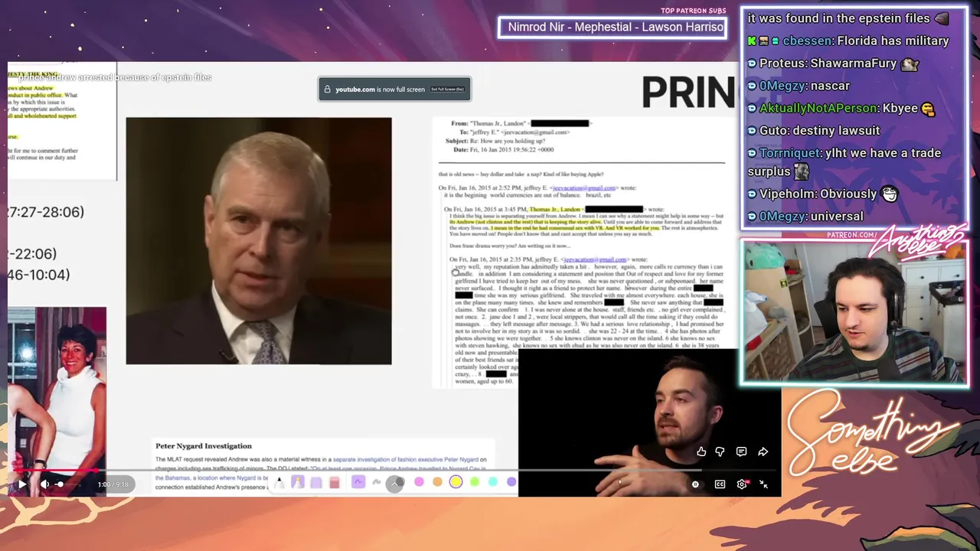Image resolution: width=980 pixels, height=551 pixels.
Task: Click the video title 'prince andrew arrested' text
Action: point(115,77)
